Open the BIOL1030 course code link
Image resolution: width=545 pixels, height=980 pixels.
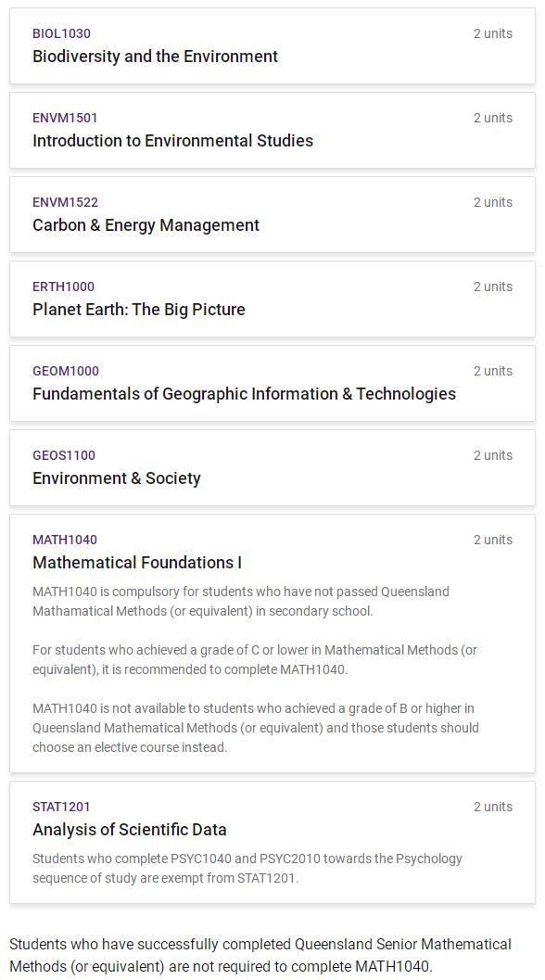click(61, 33)
